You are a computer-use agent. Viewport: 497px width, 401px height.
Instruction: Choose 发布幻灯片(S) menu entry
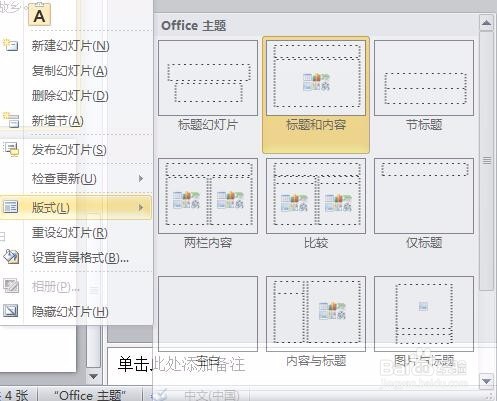(69, 150)
